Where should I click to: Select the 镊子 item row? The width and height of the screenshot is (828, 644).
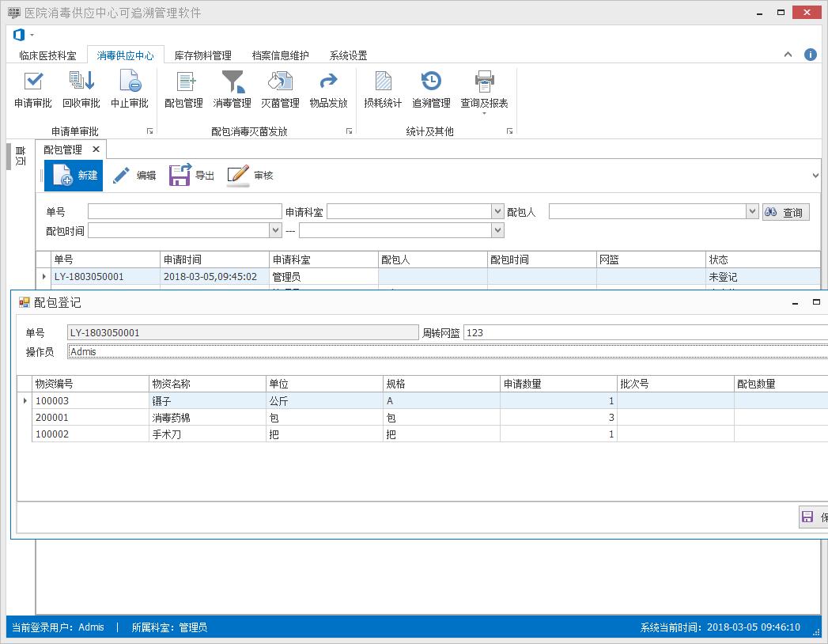click(x=422, y=401)
